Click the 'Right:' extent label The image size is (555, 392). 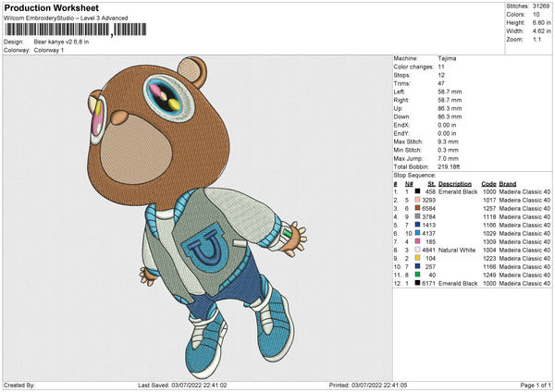tap(401, 100)
